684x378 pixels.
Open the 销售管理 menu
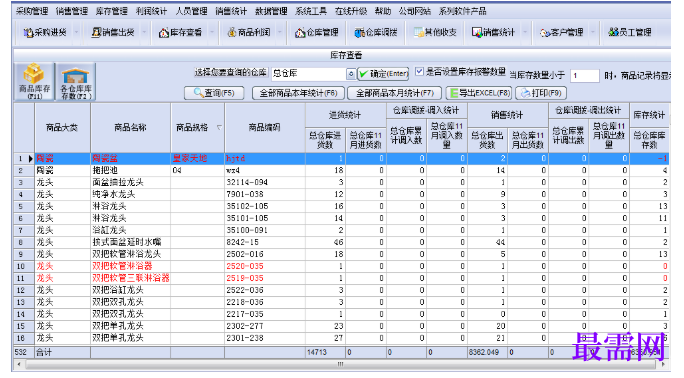click(72, 11)
